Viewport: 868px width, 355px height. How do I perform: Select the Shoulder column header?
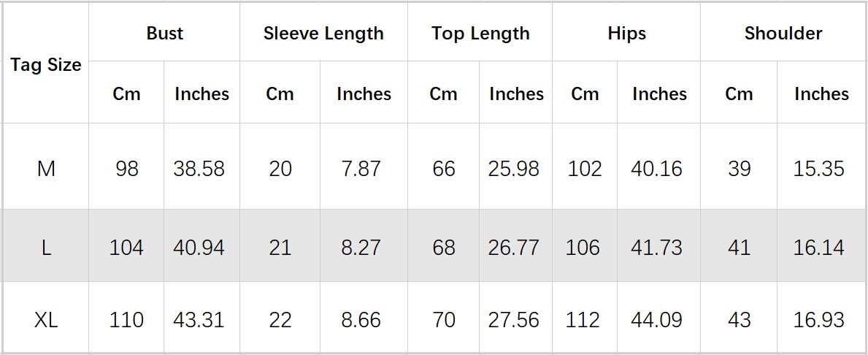pos(783,34)
